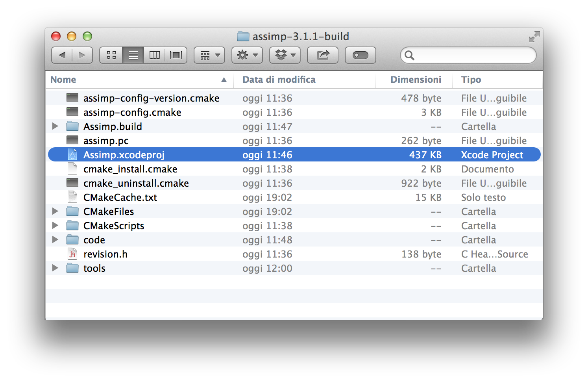Switch to Cover Flow view
Image resolution: width=588 pixels, height=382 pixels.
click(176, 55)
